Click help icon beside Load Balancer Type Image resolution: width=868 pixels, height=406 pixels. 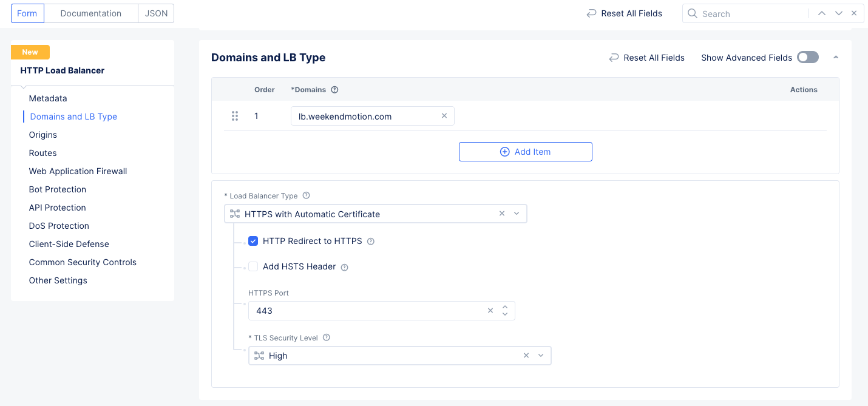[306, 196]
